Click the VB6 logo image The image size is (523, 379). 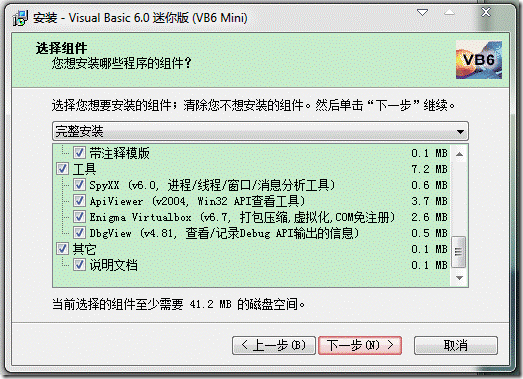479,60
